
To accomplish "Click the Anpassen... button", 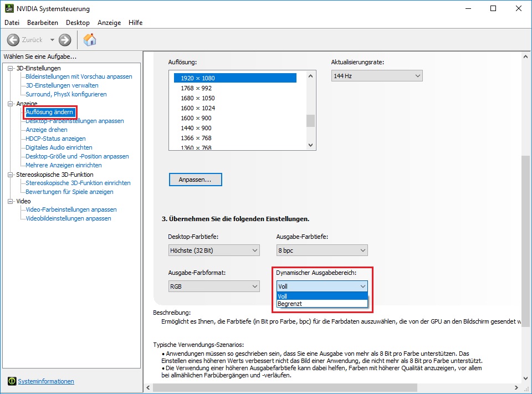I will pyautogui.click(x=196, y=180).
